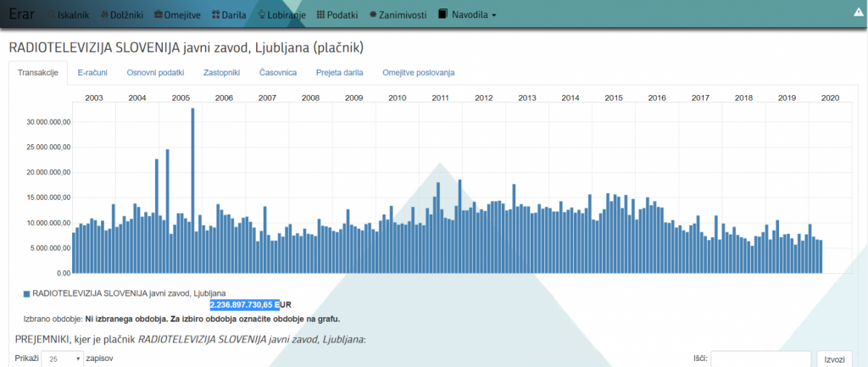Open the Iskalnik search nav item
Viewport: 868px width, 367px height.
67,15
